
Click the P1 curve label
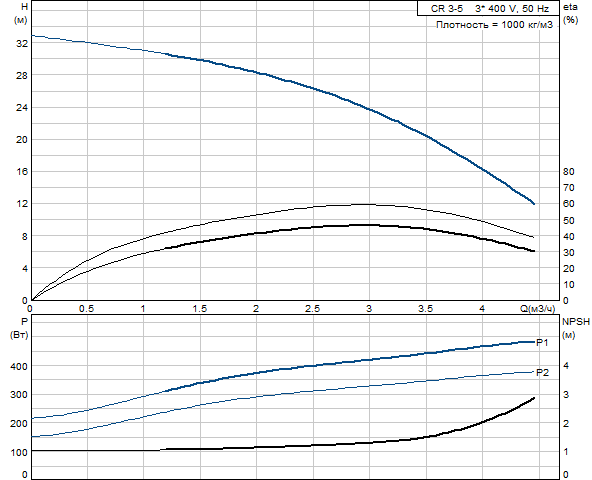click(543, 343)
